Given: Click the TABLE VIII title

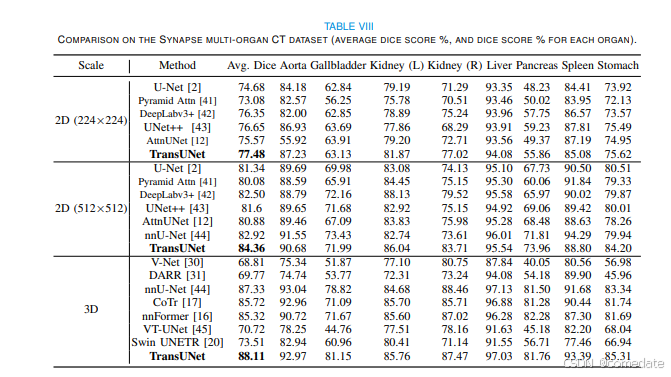Looking at the screenshot, I should tap(348, 27).
